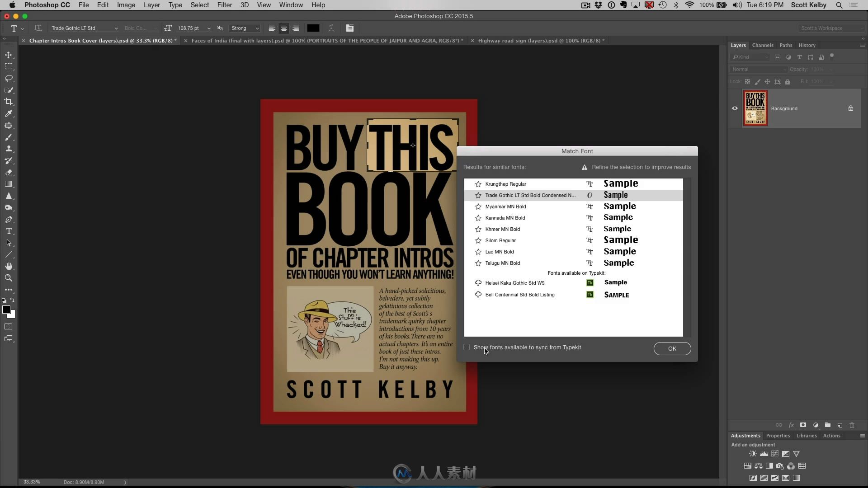Favorite the Trade Gothic LT Std Bold Condensed font

478,195
